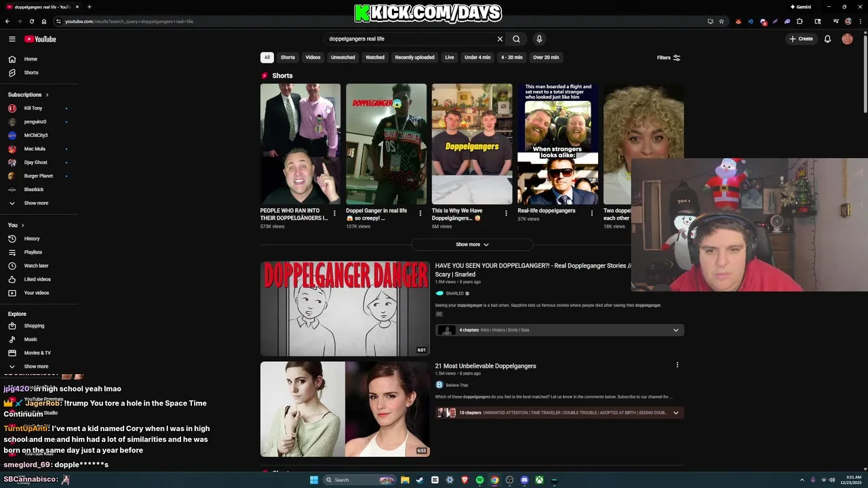Select the 4 - 20 min filter chip
868x488 pixels.
click(x=512, y=58)
